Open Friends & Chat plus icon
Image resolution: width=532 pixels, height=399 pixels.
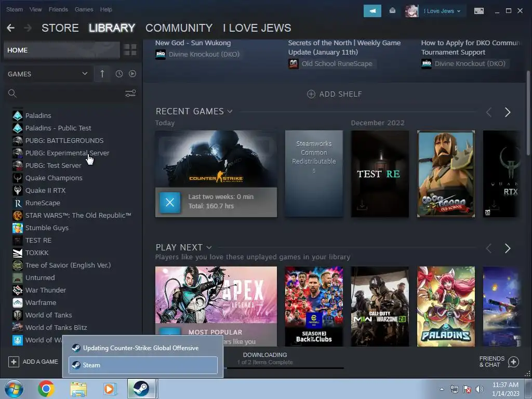point(513,362)
